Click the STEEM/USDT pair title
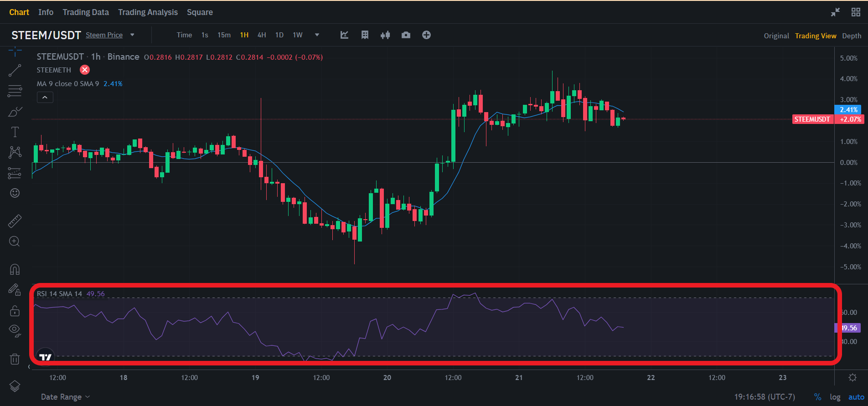868x406 pixels. [x=46, y=35]
